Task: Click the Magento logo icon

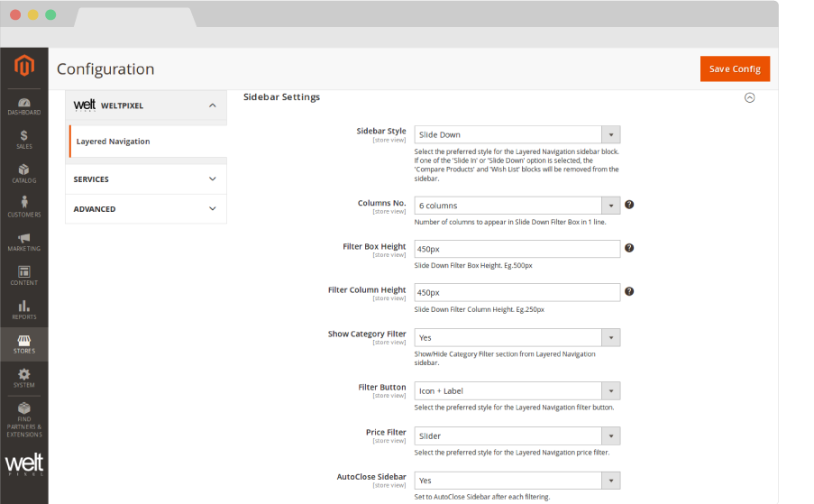Action: coord(24,68)
